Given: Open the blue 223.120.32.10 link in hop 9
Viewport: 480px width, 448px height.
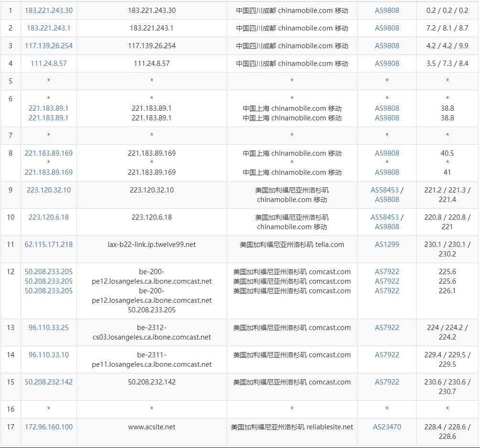Looking at the screenshot, I should coord(49,190).
